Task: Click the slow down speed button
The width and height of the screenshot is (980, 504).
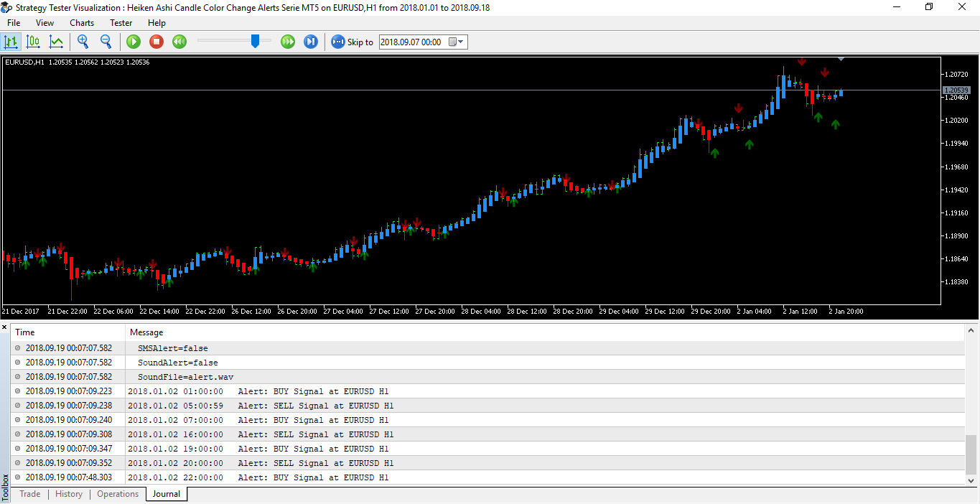Action: (179, 42)
